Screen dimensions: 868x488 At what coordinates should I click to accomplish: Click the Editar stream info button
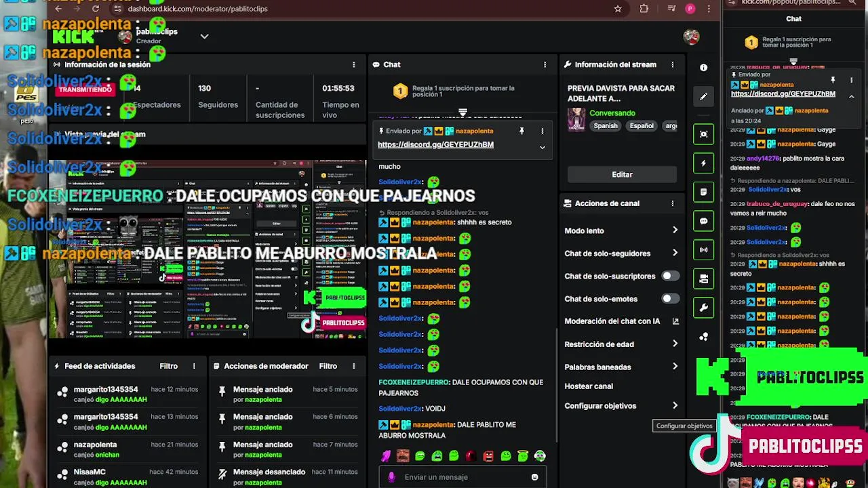click(622, 174)
